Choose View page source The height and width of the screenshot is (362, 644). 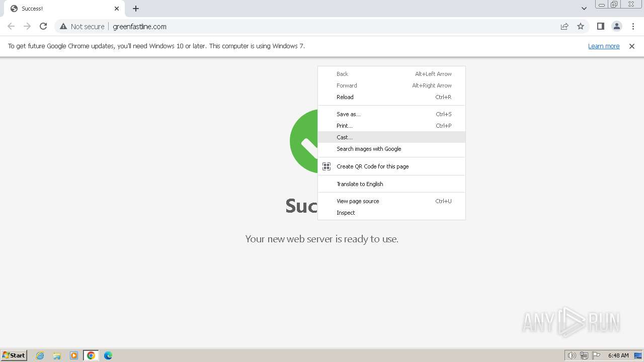coord(391,201)
